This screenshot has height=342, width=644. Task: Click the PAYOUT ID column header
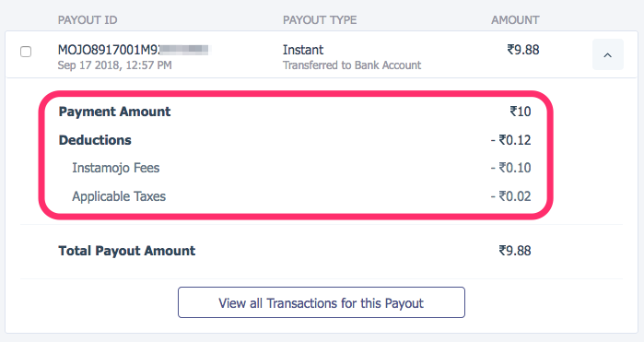(88, 20)
